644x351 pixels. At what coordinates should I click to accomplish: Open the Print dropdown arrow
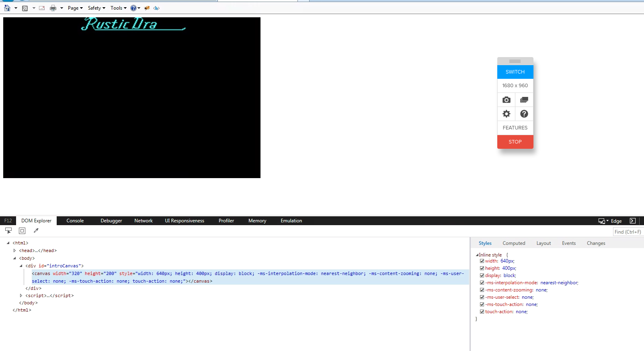coord(62,8)
